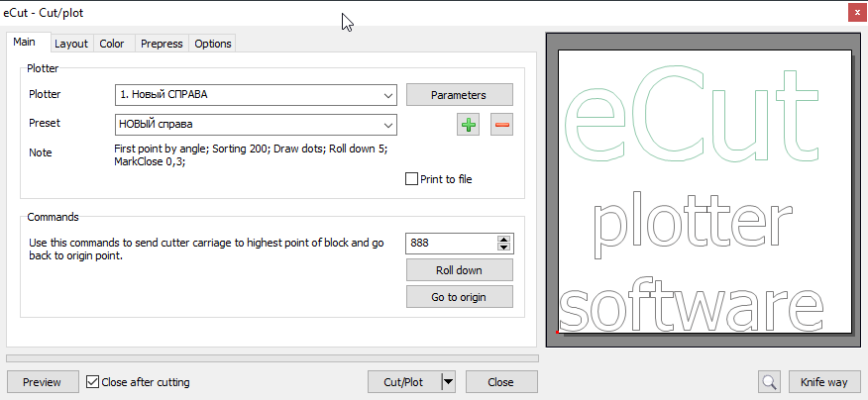The image size is (868, 400).
Task: Open the Color tab
Action: point(112,44)
